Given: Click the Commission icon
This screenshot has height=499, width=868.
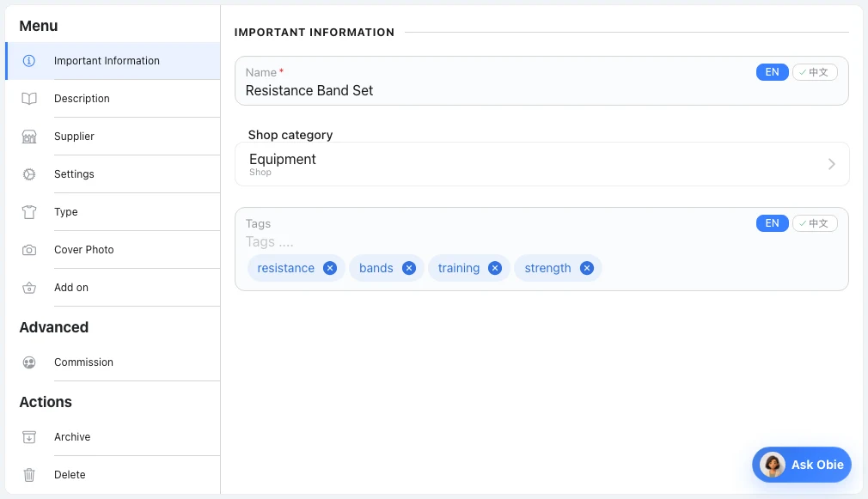Looking at the screenshot, I should pos(28,362).
